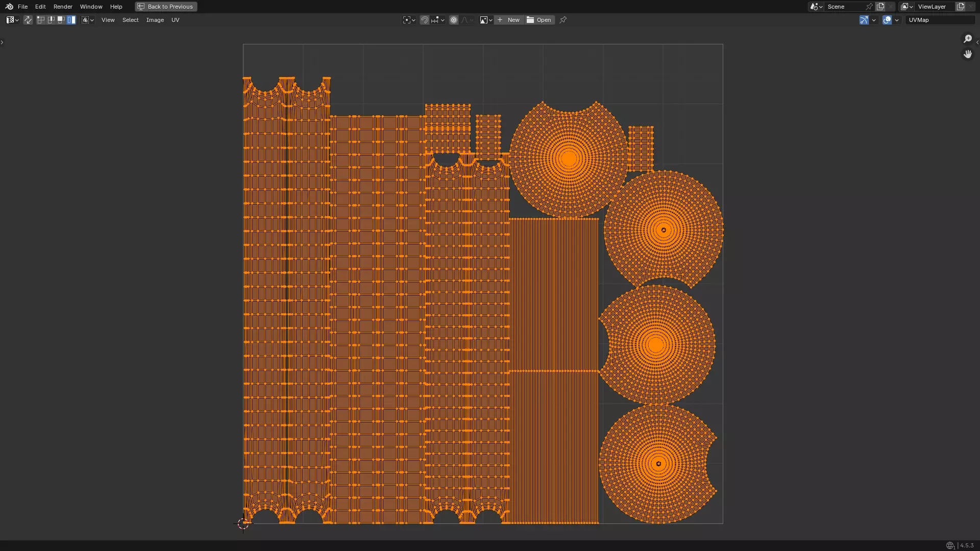The height and width of the screenshot is (551, 980).
Task: Open the Render menu
Action: pyautogui.click(x=63, y=7)
